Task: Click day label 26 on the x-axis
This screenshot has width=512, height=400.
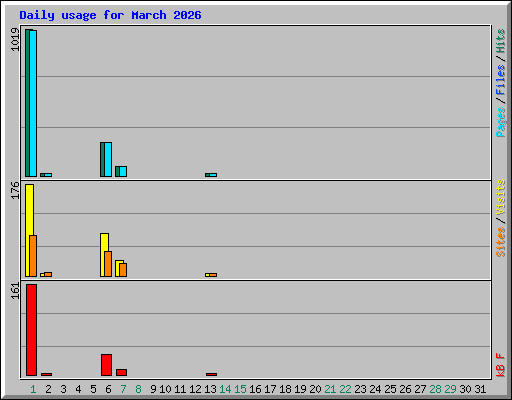Action: 405,389
